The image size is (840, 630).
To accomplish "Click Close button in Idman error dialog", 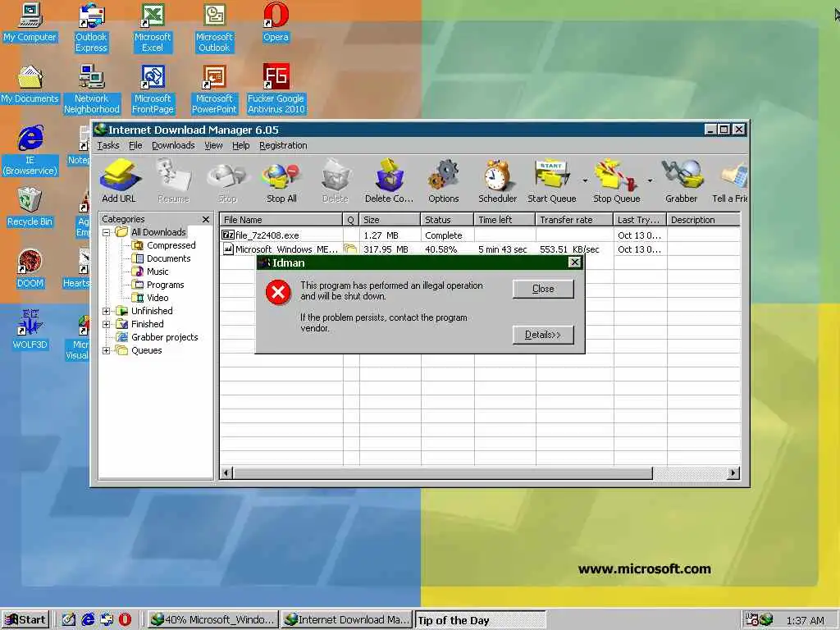I will click(x=543, y=289).
